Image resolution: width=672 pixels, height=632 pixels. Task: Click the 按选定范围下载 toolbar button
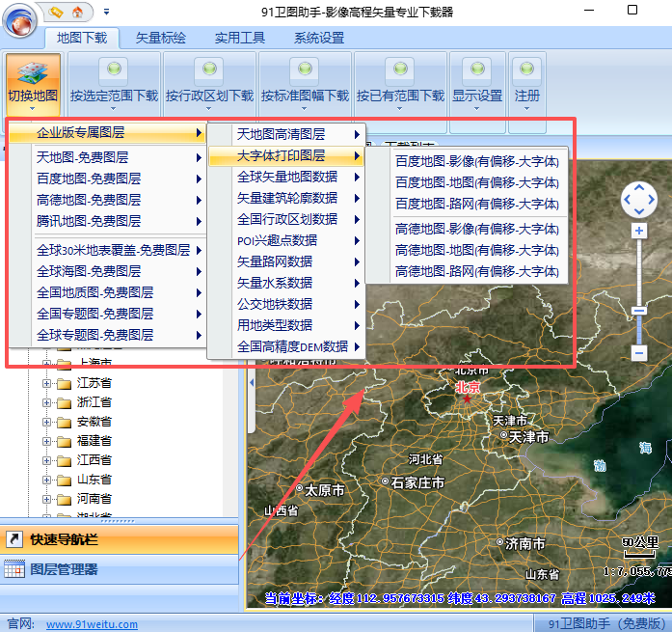pos(114,84)
